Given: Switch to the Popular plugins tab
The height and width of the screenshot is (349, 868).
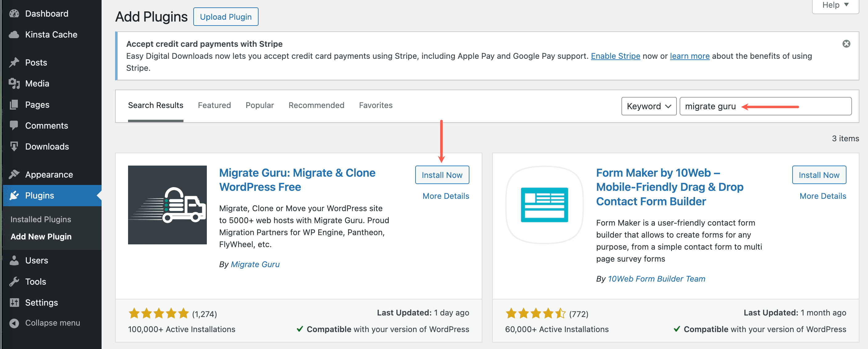Looking at the screenshot, I should [260, 105].
